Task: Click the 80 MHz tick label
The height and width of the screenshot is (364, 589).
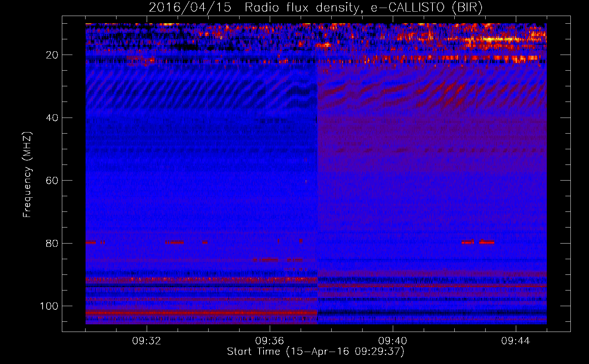Action: [52, 244]
